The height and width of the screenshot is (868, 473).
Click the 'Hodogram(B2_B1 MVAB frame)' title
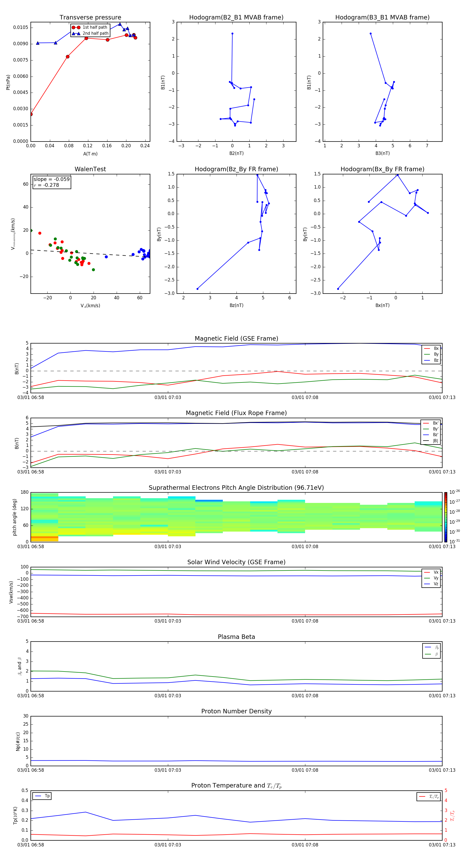236,18
